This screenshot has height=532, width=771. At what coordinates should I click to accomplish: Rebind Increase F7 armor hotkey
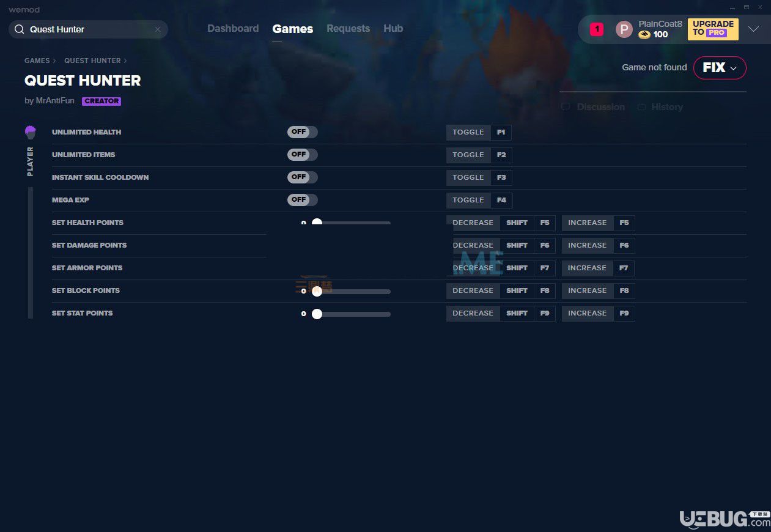(x=599, y=268)
